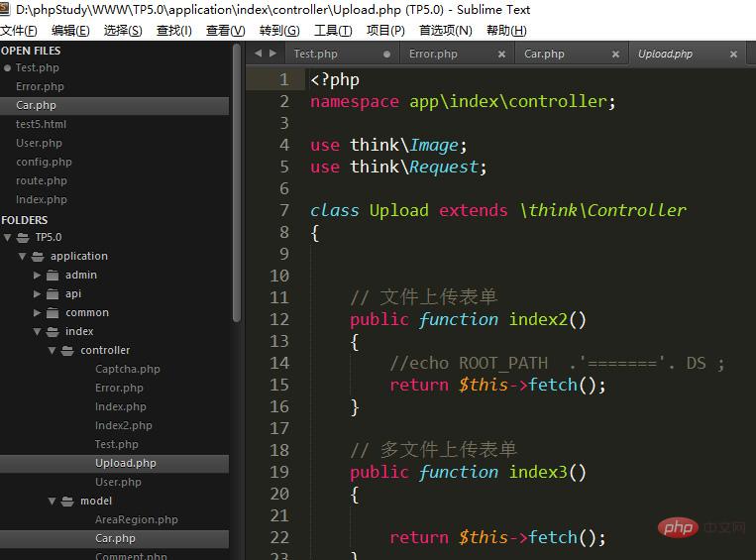The image size is (756, 560).
Task: Open the 首选项(N) menu
Action: [x=445, y=31]
